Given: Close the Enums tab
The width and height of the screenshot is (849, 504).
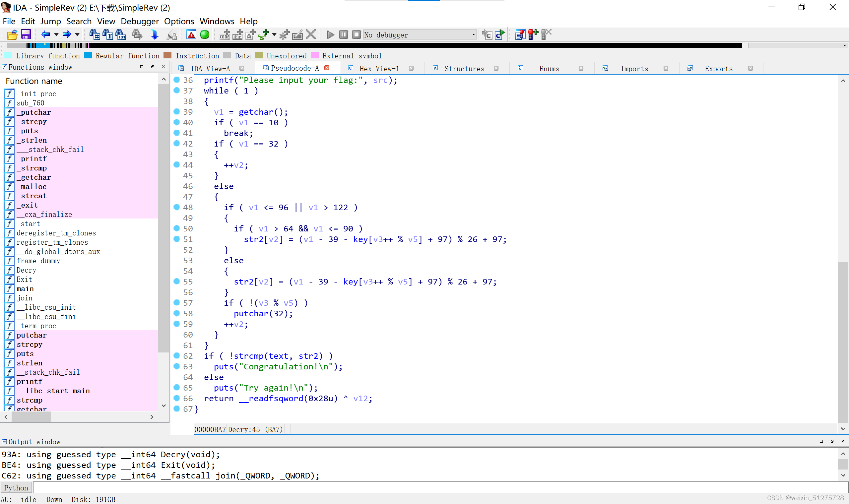Looking at the screenshot, I should (581, 69).
